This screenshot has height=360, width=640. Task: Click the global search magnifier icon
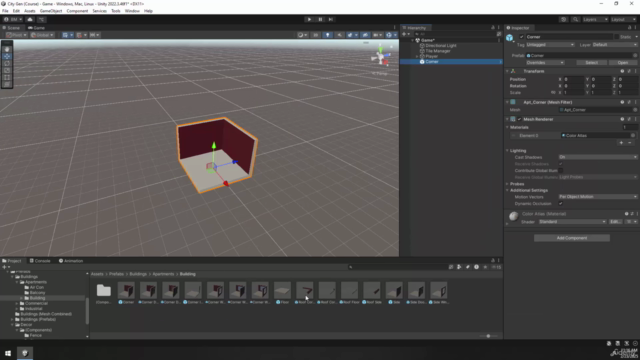576,19
